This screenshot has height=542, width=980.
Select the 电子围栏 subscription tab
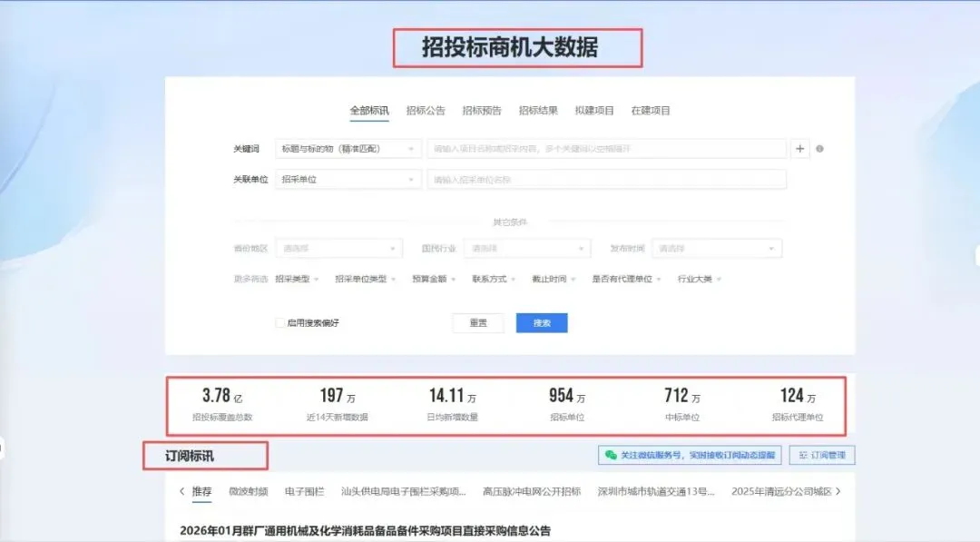click(304, 491)
